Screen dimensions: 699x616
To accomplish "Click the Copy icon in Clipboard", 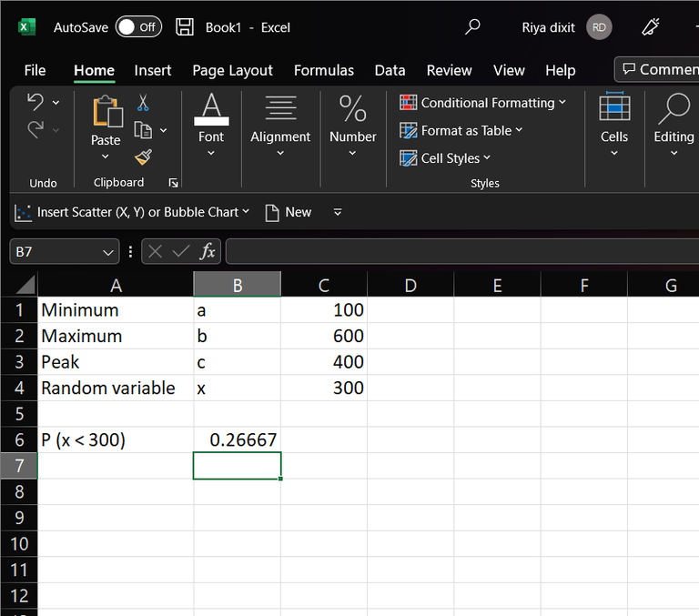I will coord(143,130).
